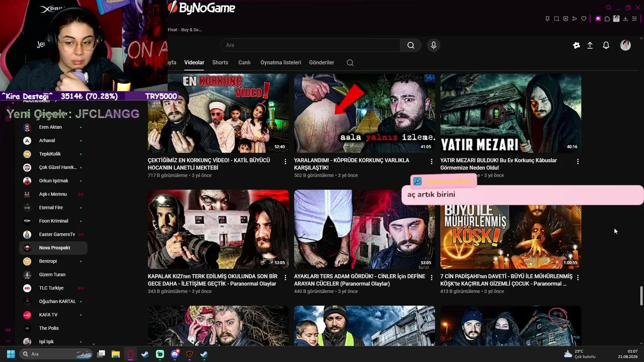The height and width of the screenshot is (362, 644).
Task: Play the YARALANDIM köprüde video thumbnail
Action: tap(365, 114)
